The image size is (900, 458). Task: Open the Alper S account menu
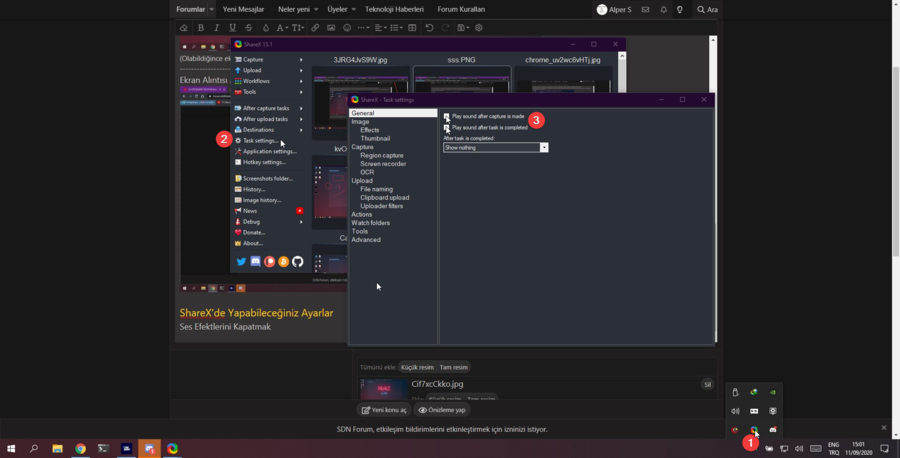(614, 9)
